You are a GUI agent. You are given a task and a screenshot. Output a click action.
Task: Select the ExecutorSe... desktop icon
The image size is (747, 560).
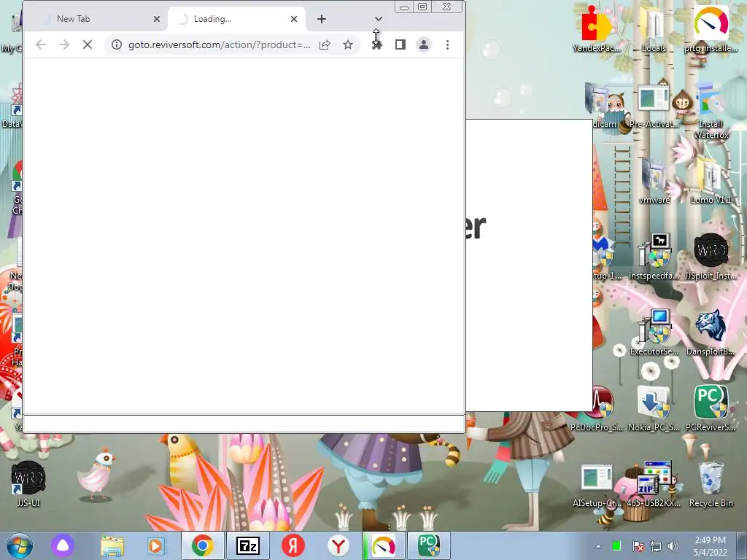[654, 332]
